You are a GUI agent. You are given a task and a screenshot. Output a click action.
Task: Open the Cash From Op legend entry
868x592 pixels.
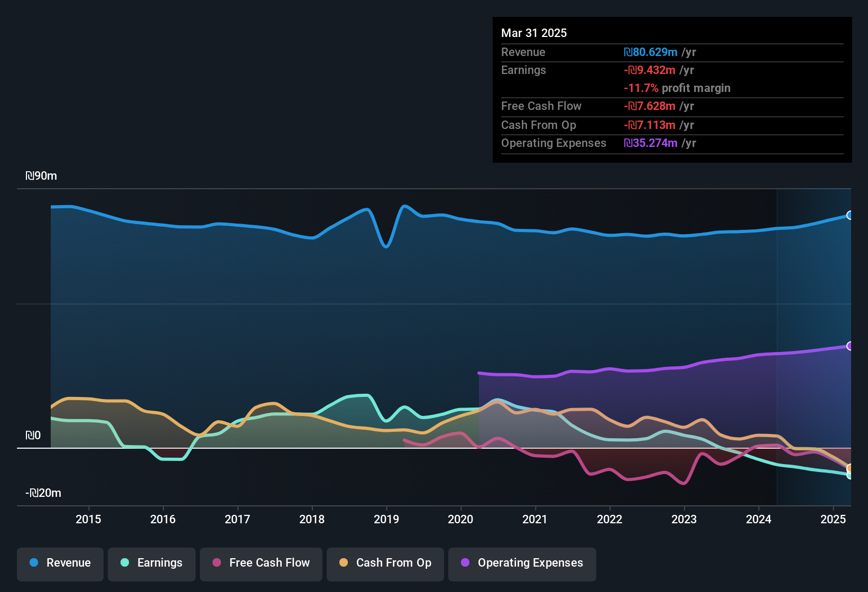click(385, 563)
